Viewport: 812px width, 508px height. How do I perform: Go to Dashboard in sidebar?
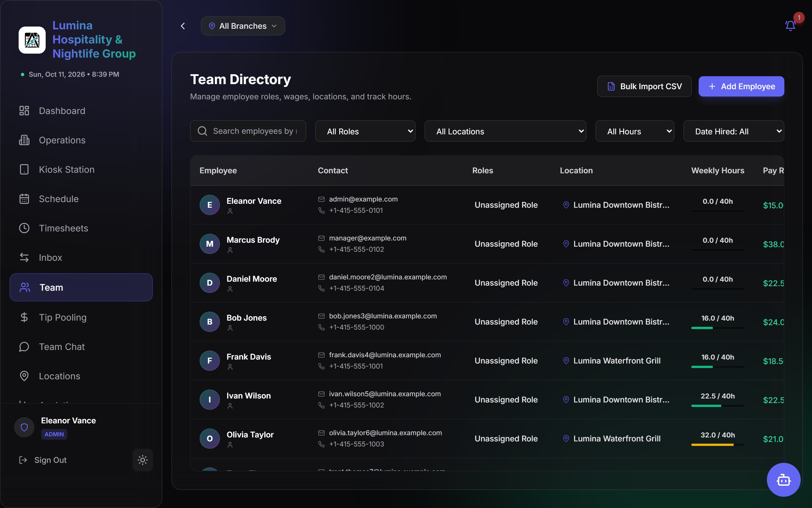[x=81, y=111]
